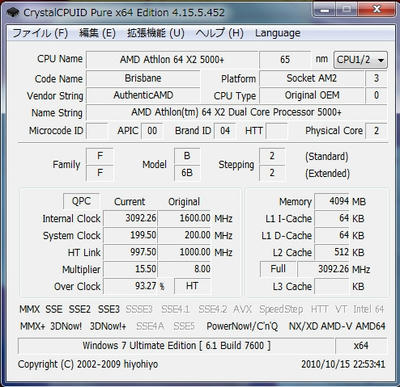
Task: Open the ファイル (F) menu
Action: [x=40, y=33]
